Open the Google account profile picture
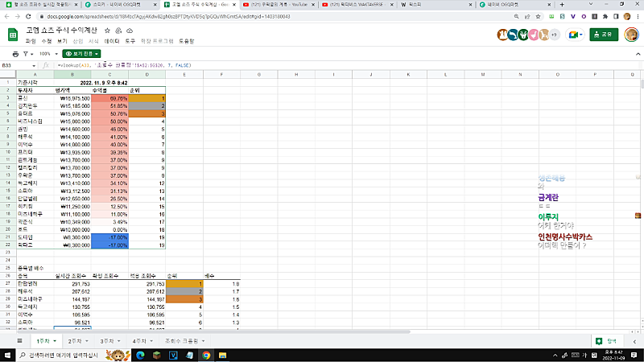Viewport: 644px width, 362px height. coord(631,35)
